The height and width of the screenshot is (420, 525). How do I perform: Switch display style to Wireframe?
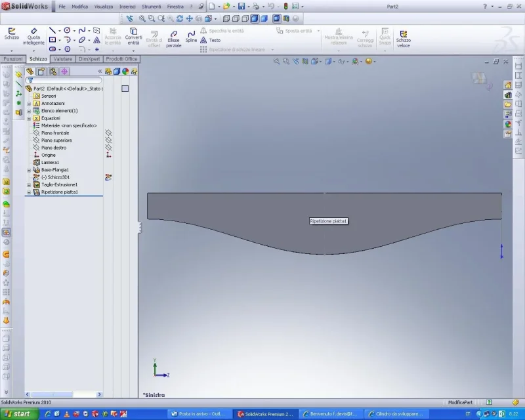pos(226,19)
